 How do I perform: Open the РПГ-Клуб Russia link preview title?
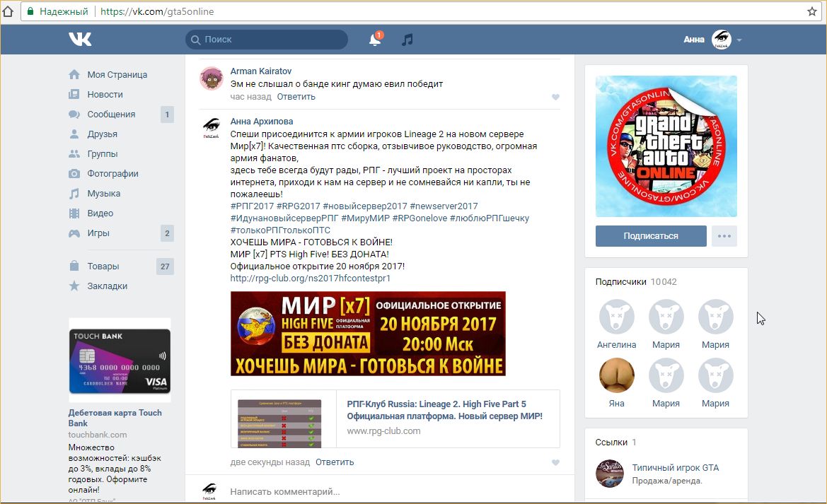tap(444, 410)
